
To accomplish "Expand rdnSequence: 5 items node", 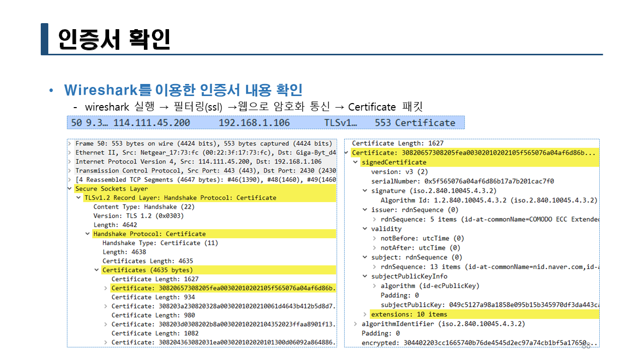I will [375, 219].
